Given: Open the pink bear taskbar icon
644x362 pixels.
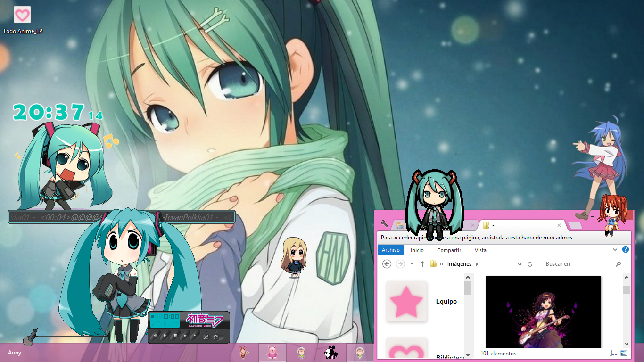Looking at the screenshot, I should (x=272, y=352).
